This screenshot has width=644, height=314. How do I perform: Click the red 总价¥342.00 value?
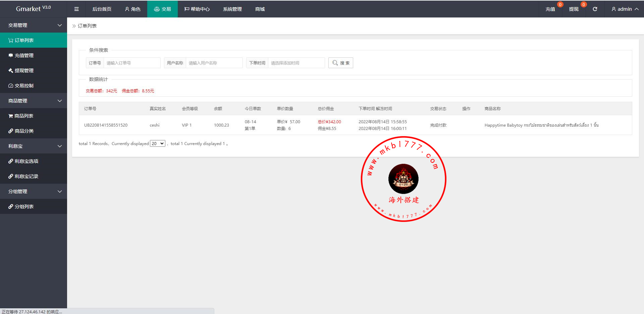(329, 122)
